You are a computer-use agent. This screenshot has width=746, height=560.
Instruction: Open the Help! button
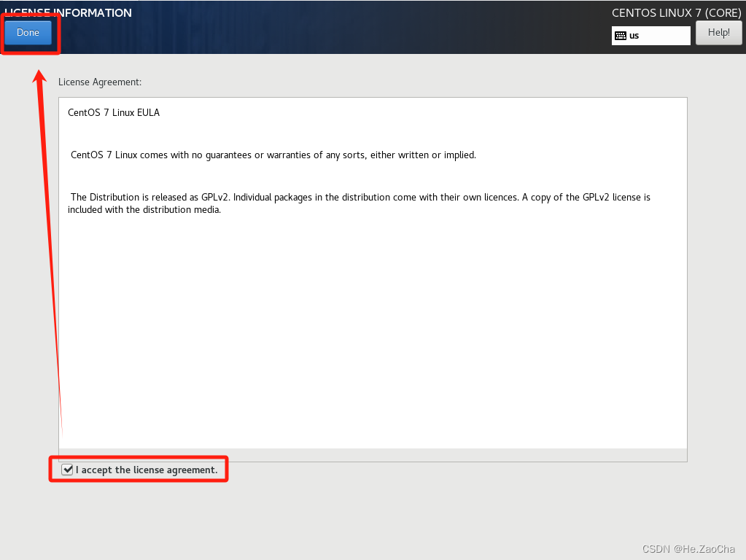[x=718, y=33]
